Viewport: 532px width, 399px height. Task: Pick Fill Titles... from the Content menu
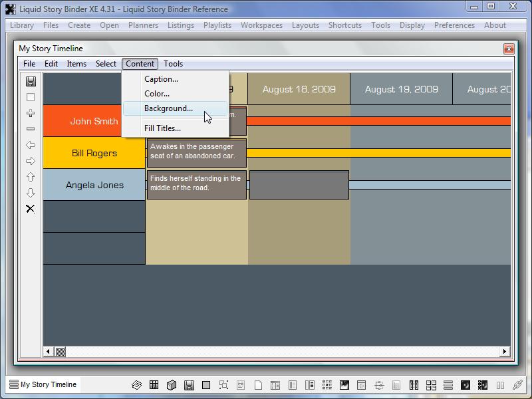[162, 128]
